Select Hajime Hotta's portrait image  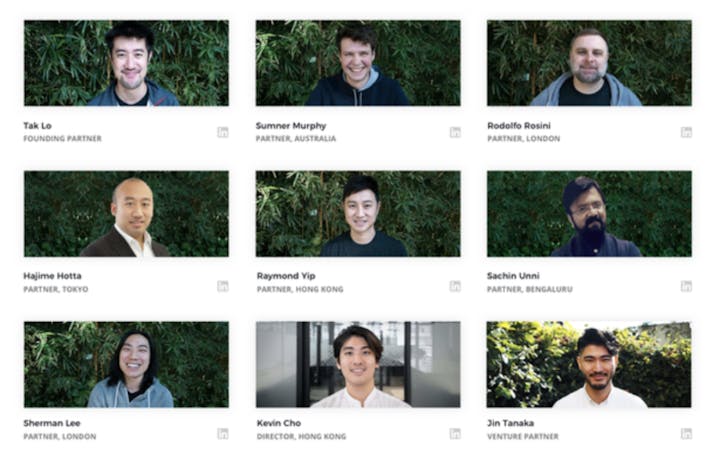[126, 214]
